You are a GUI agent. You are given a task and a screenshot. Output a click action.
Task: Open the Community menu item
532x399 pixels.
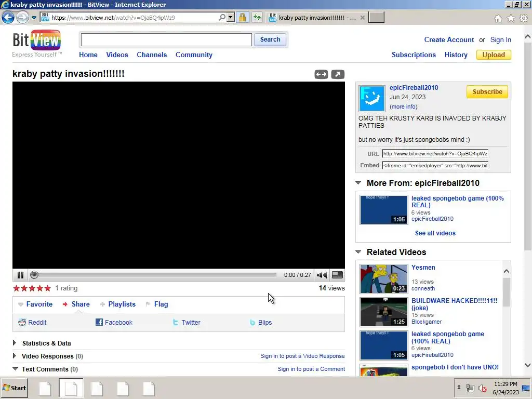(194, 55)
